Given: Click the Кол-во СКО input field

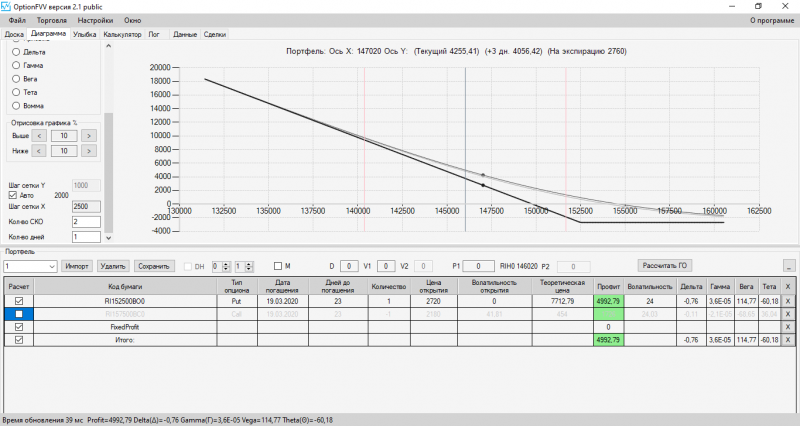Looking at the screenshot, I should [86, 222].
